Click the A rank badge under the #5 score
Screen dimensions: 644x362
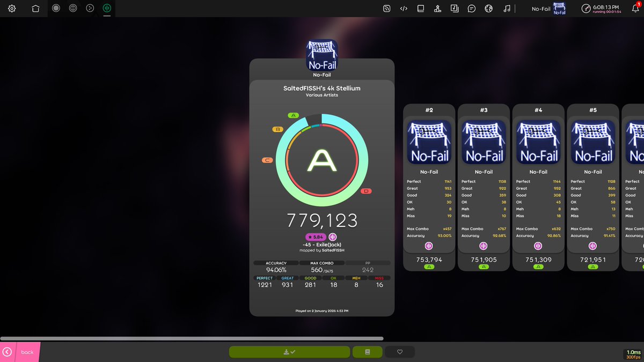click(x=593, y=267)
